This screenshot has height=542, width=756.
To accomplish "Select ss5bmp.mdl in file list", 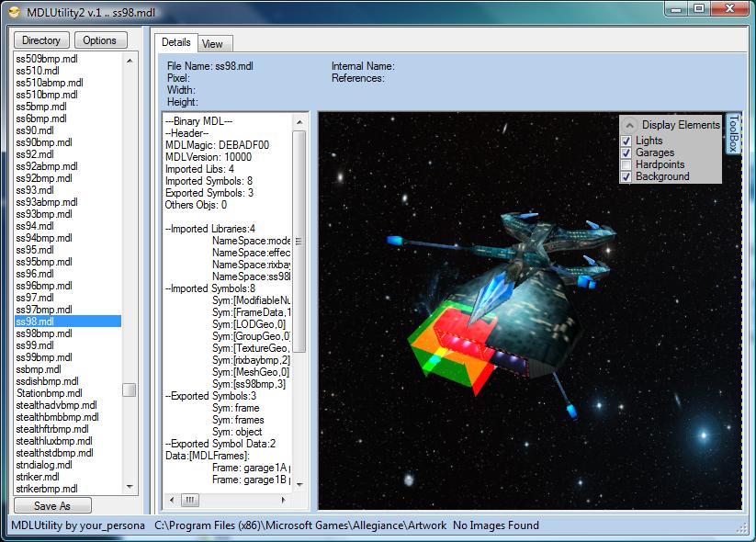I will (x=41, y=107).
